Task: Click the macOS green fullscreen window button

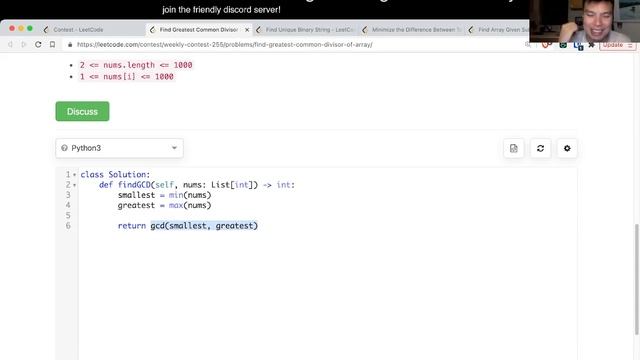Action: coord(30,29)
